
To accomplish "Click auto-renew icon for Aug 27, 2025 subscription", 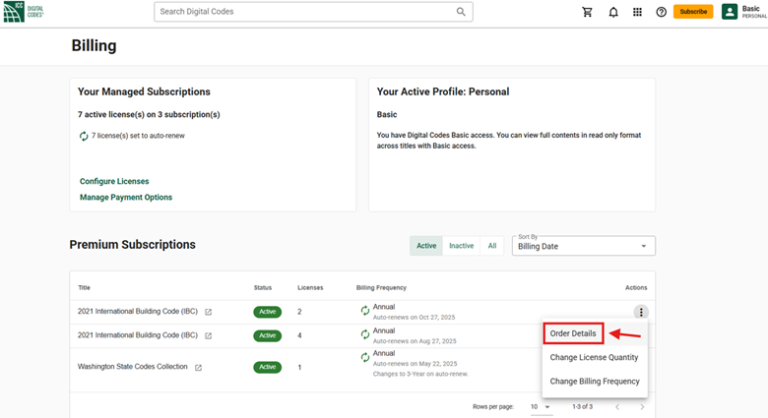I will tap(365, 334).
